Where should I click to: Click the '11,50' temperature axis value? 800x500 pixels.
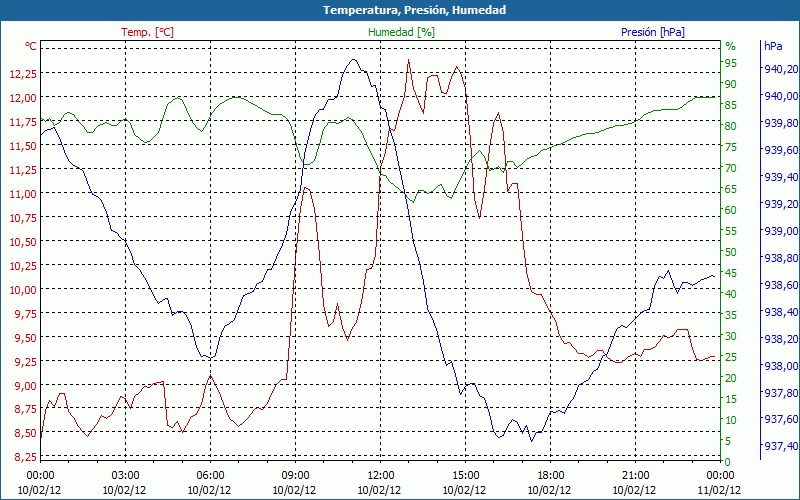pos(23,145)
